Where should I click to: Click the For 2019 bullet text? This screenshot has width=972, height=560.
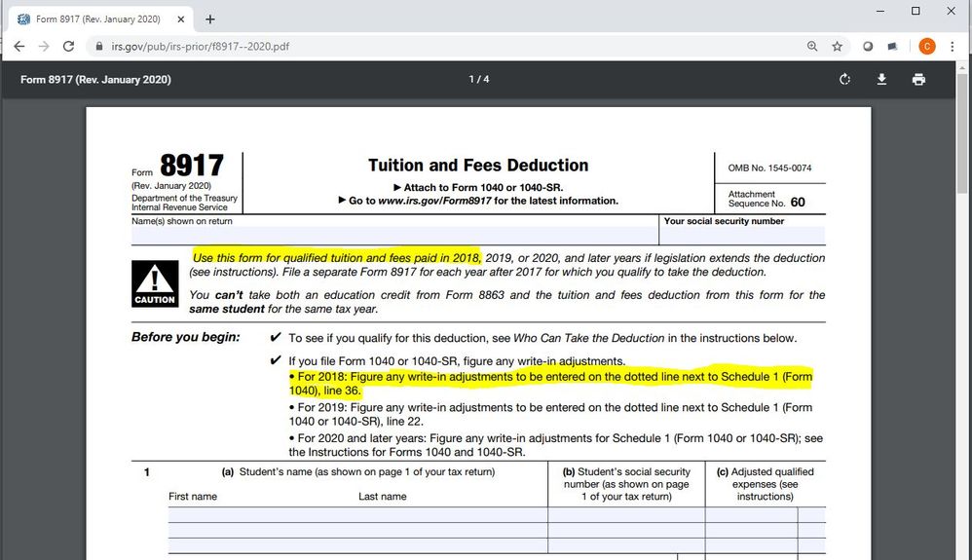550,414
